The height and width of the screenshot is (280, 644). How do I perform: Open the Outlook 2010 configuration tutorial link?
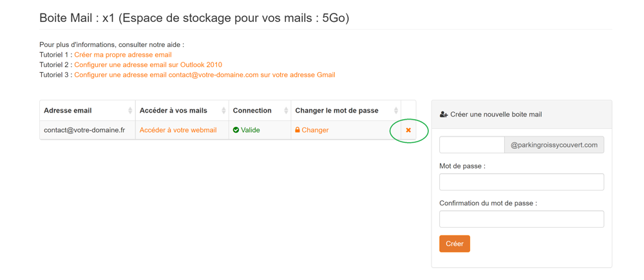tap(148, 65)
